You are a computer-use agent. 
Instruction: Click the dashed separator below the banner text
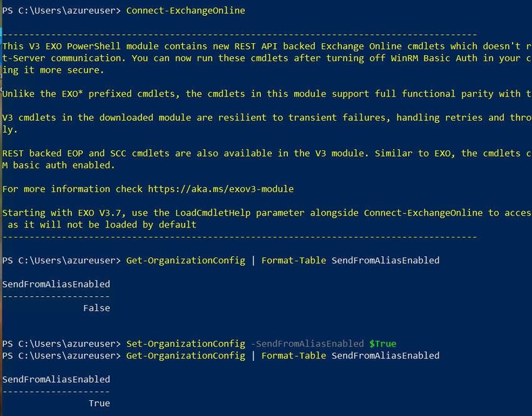[239, 237]
